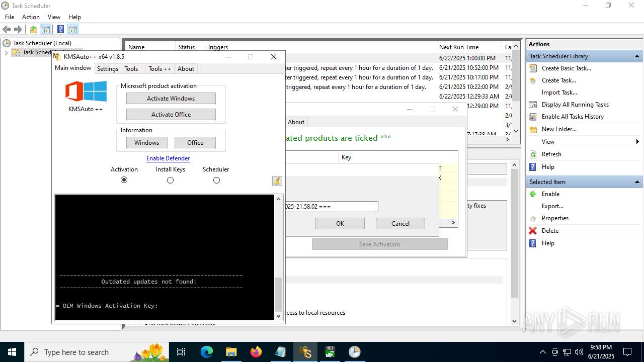
Task: Click the Next Run Time column header
Action: coord(469,47)
